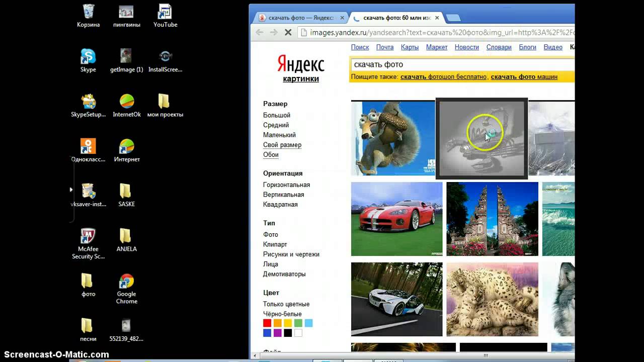
Task: Select the 552139_482... image file icon
Action: [126, 330]
